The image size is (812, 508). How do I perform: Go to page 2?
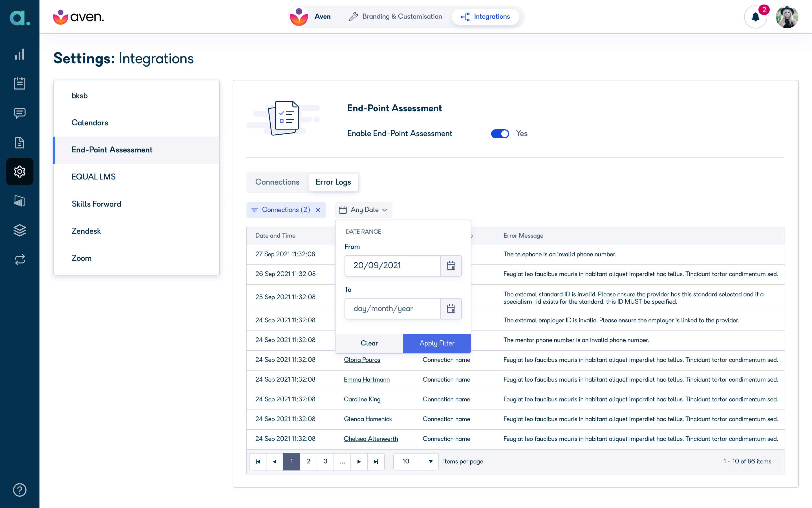(x=308, y=461)
